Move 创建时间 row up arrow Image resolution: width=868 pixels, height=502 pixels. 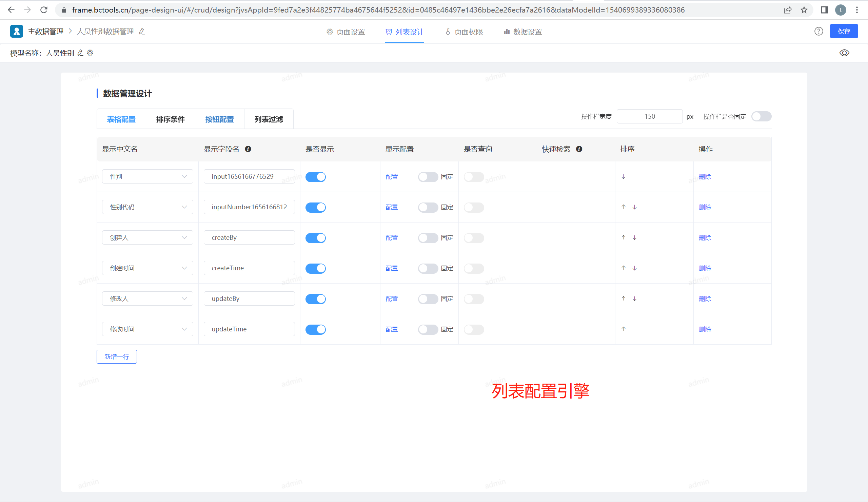coord(624,268)
